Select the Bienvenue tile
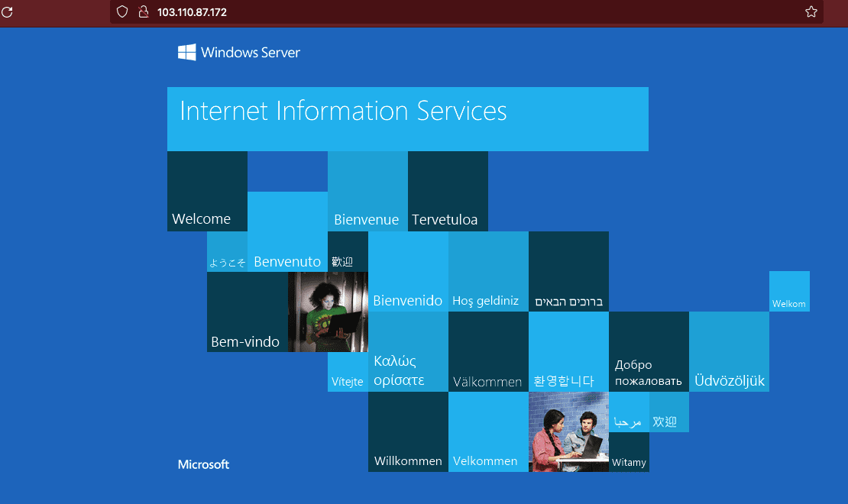Screen dimensions: 848x504 click(x=367, y=191)
